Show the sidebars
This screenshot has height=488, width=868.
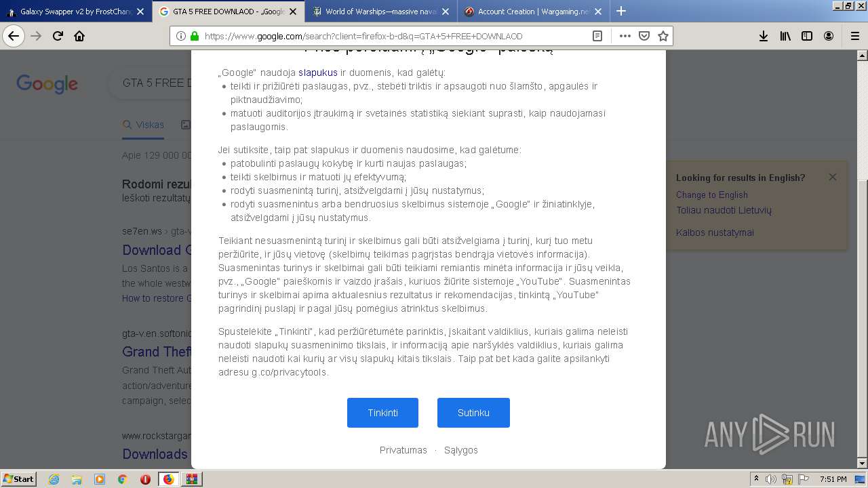tap(807, 36)
